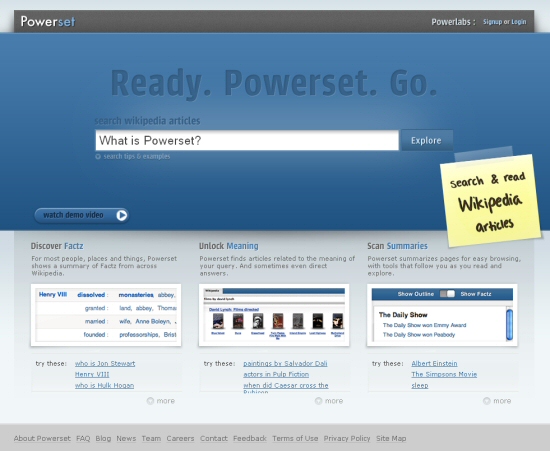The height and width of the screenshot is (451, 550).
Task: Open the Contact footer link
Action: point(214,438)
